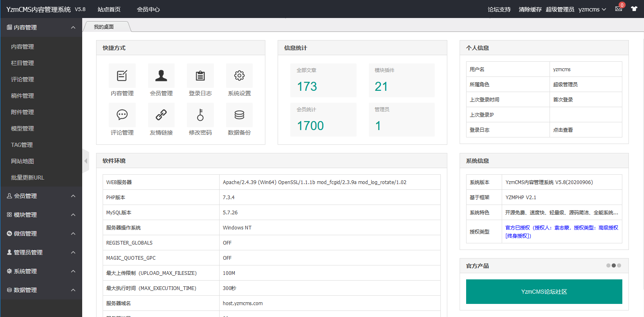This screenshot has width=644, height=317.
Task: Open the 内容管理 shortcut icon
Action: tap(122, 76)
